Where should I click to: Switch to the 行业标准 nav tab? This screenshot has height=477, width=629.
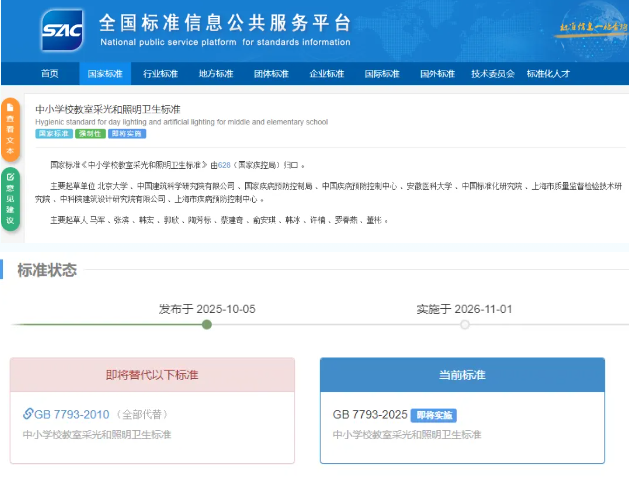click(x=160, y=74)
